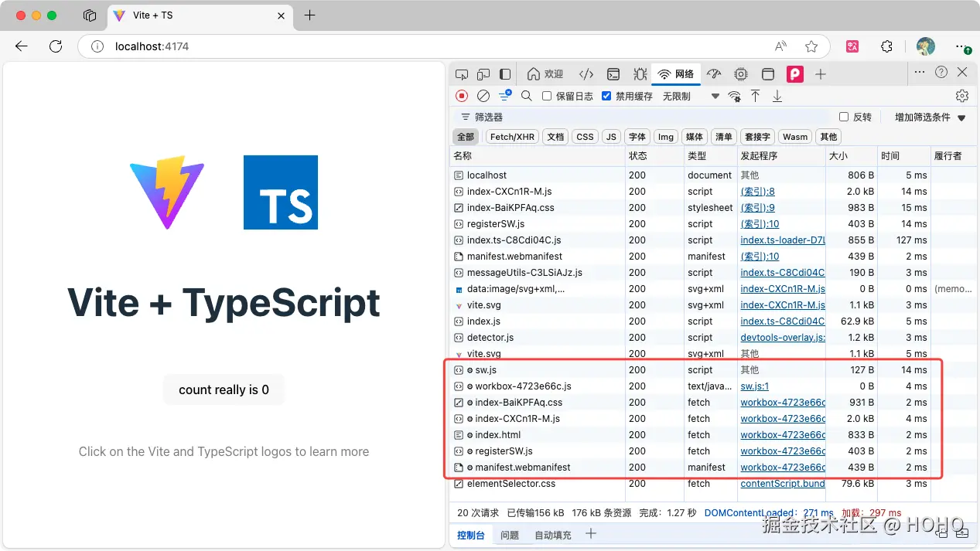This screenshot has width=980, height=551.
Task: Filter requests by Fetch/XHR
Action: pyautogui.click(x=512, y=137)
